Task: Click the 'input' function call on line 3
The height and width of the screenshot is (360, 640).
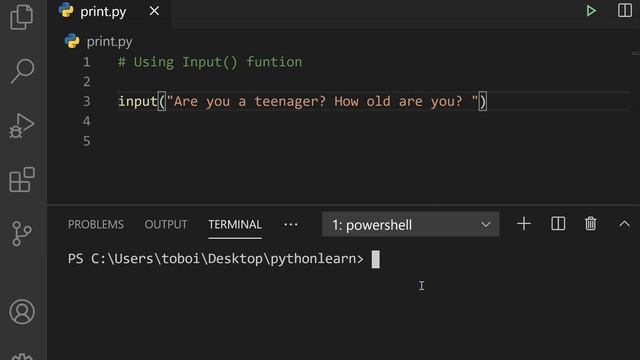Action: 138,101
